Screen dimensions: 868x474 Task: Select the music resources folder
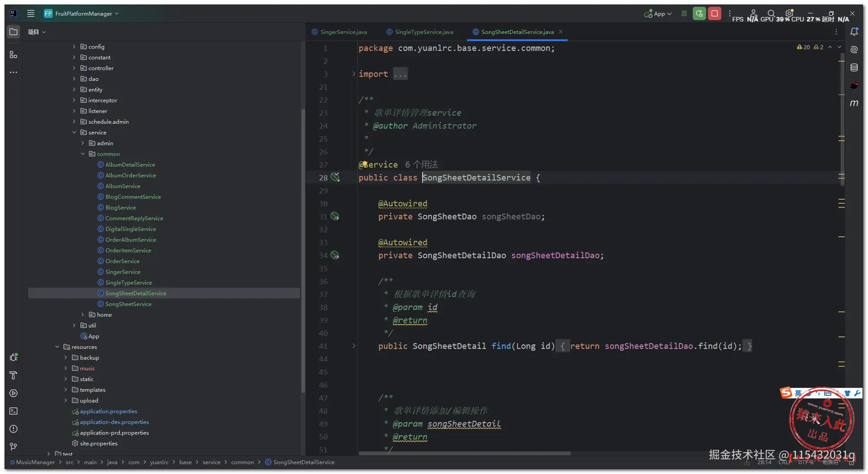[x=87, y=368]
